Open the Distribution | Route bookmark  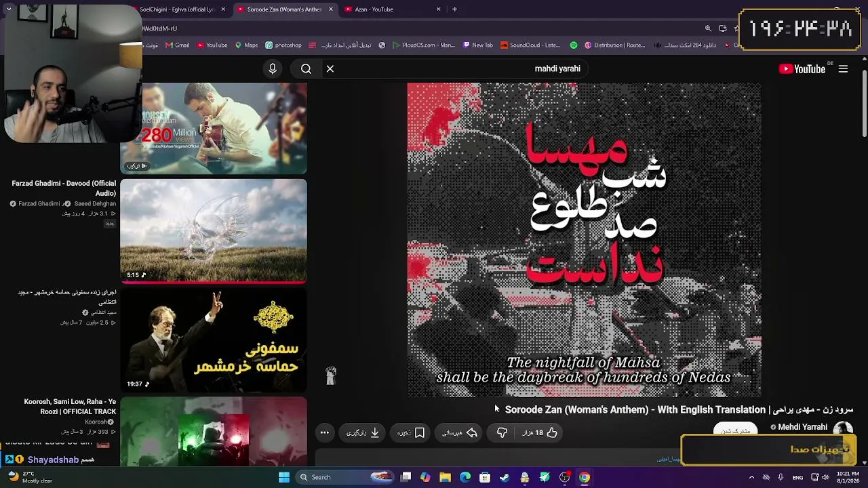pyautogui.click(x=614, y=45)
